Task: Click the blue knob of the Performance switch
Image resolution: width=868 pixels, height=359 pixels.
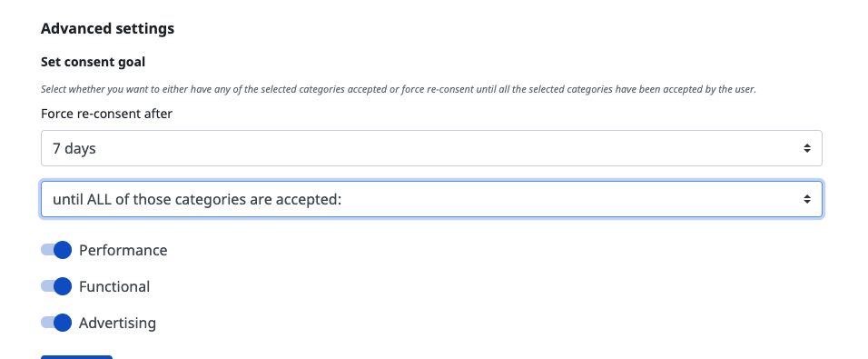Action: [63, 250]
